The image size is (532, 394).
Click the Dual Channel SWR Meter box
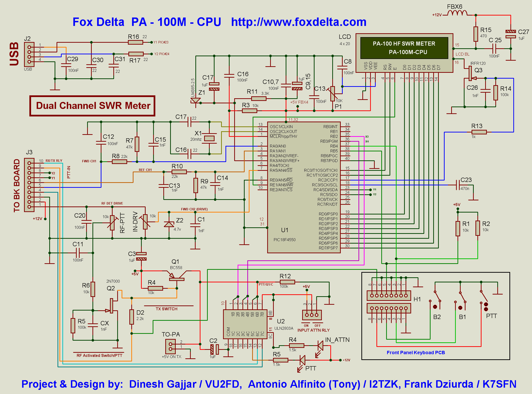coord(92,106)
